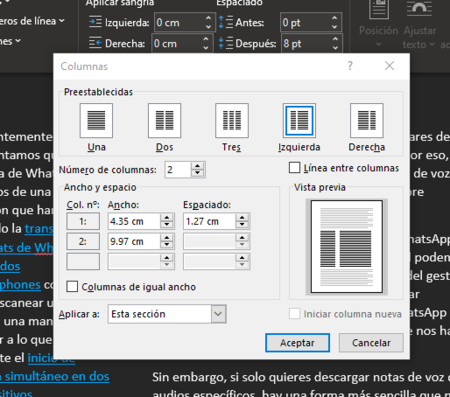
Task: Decrease column 2 Ancho value
Action: [167, 245]
